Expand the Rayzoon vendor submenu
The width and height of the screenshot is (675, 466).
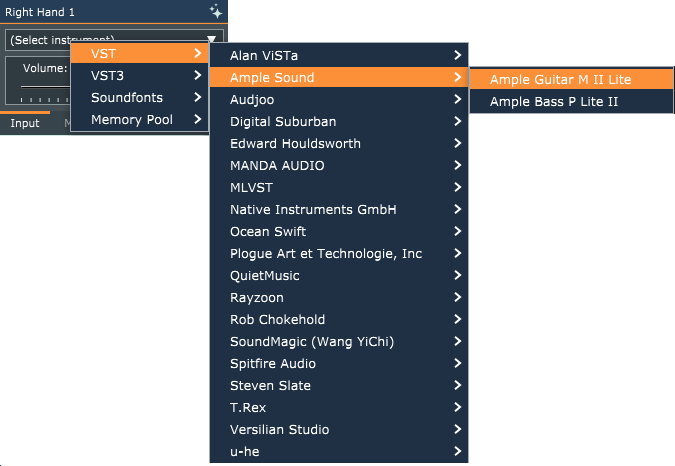[339, 297]
